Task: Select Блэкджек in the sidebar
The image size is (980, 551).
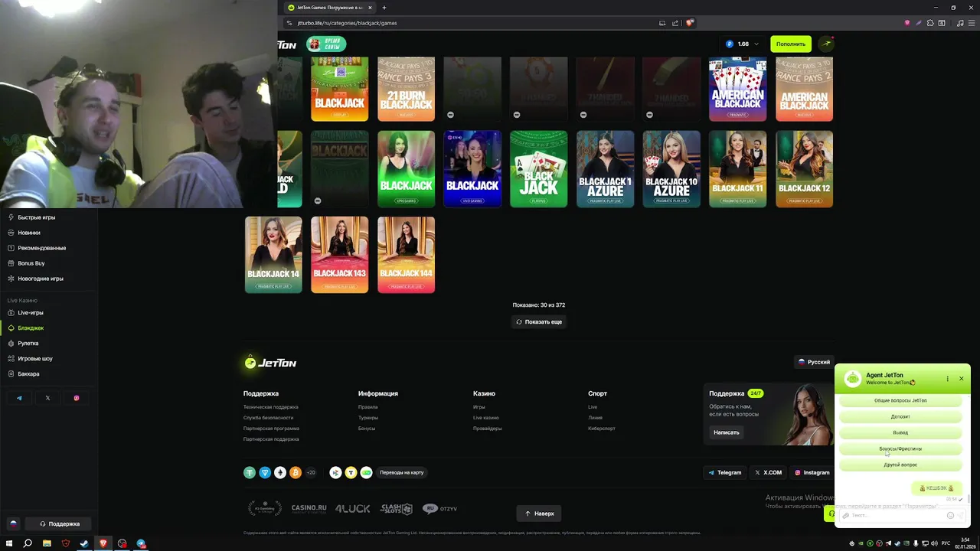Action: click(31, 328)
